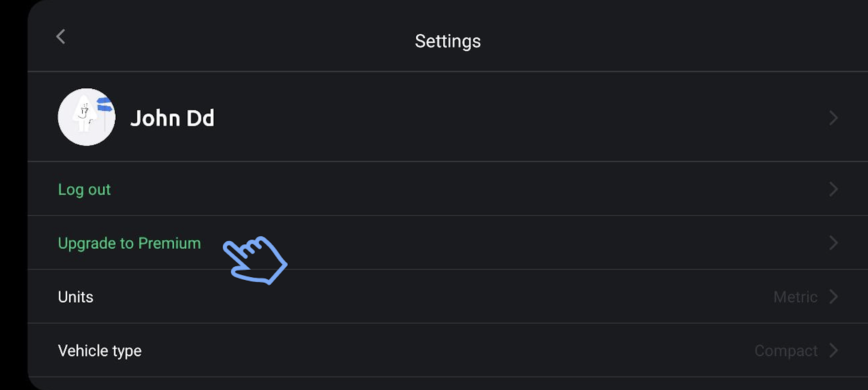Image resolution: width=868 pixels, height=390 pixels.
Task: Click the blue signpost in the avatar
Action: [x=105, y=105]
